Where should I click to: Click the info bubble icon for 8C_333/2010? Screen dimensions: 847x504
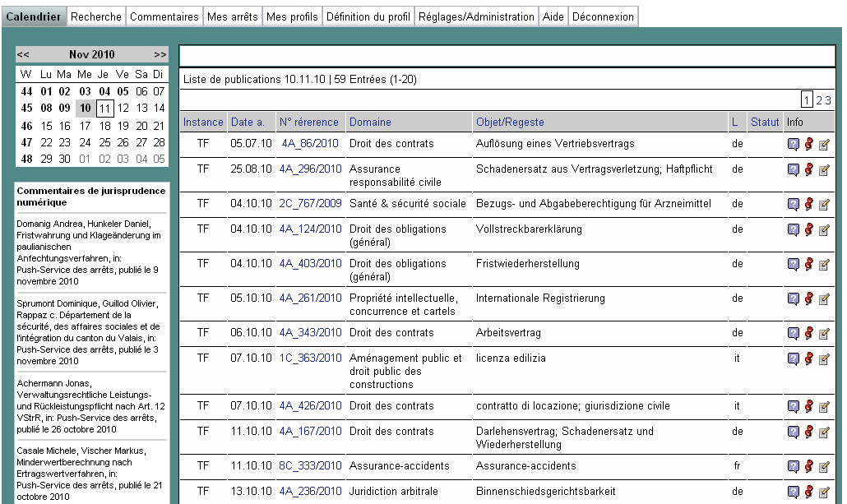(x=793, y=467)
